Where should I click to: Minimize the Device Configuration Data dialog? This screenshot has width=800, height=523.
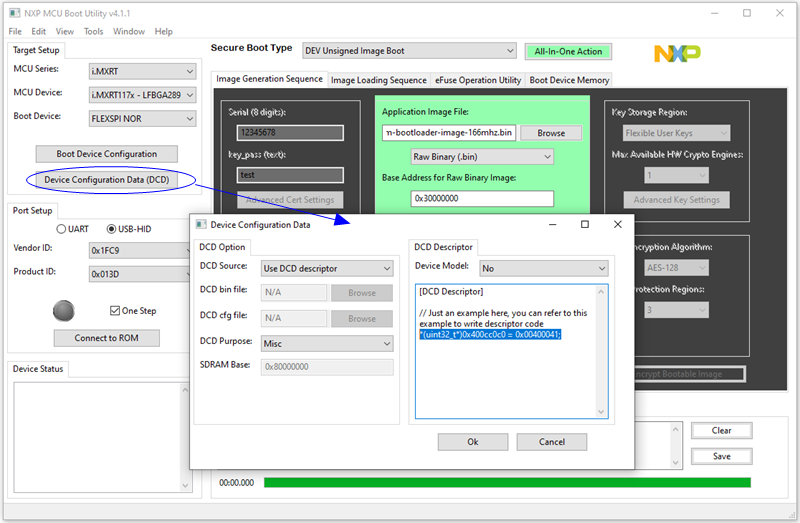pos(552,225)
